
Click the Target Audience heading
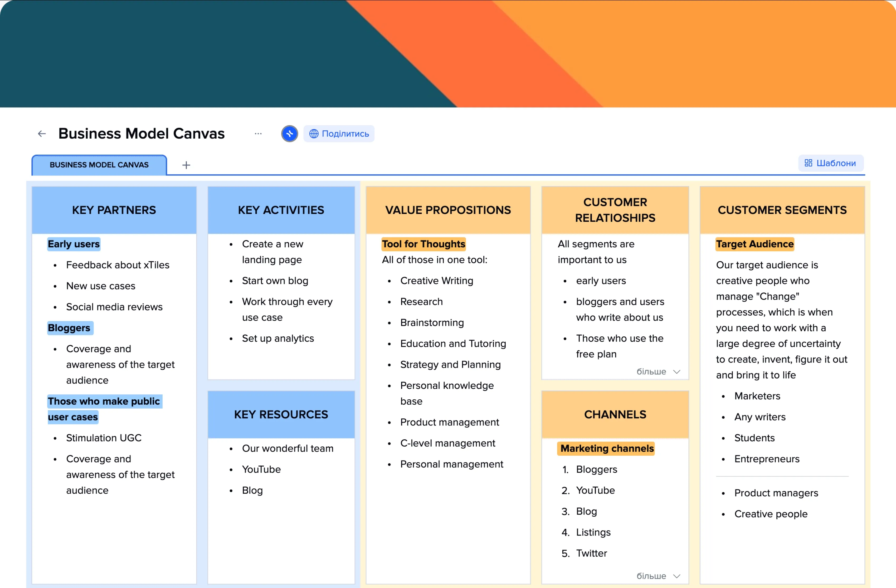[755, 244]
